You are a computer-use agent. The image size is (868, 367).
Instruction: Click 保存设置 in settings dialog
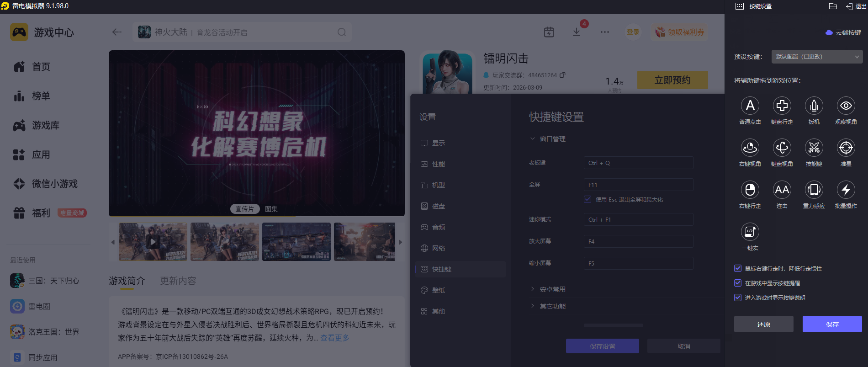pos(602,346)
